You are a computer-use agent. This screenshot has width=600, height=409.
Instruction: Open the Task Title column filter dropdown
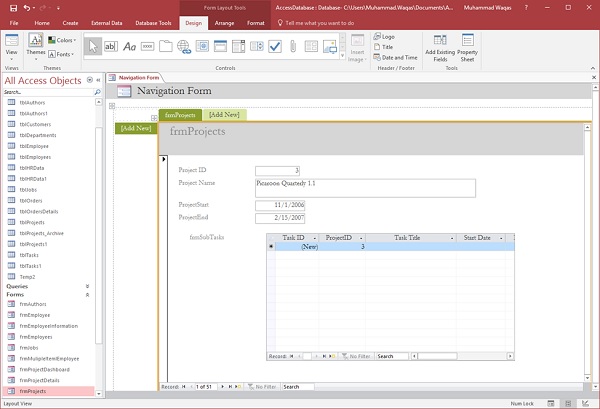(452, 239)
